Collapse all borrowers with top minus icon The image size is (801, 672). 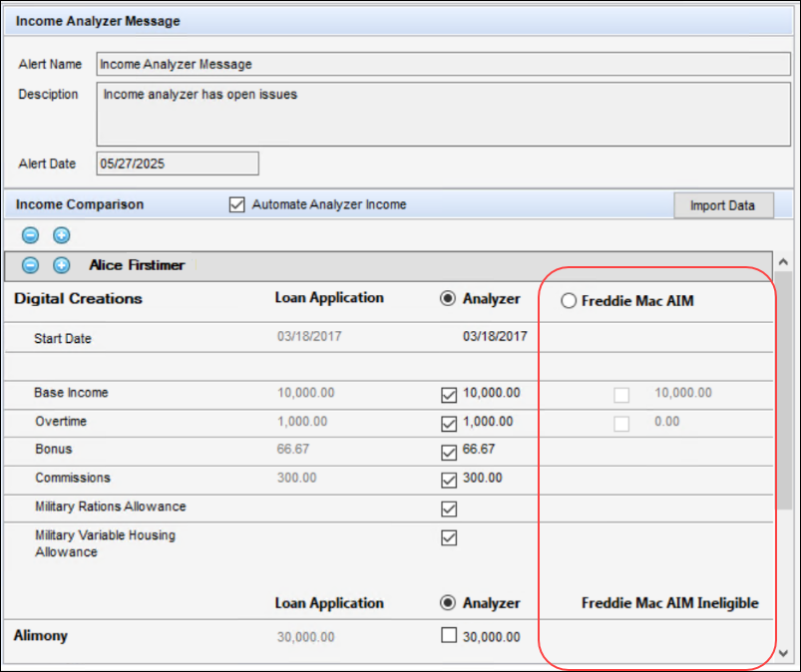(31, 235)
